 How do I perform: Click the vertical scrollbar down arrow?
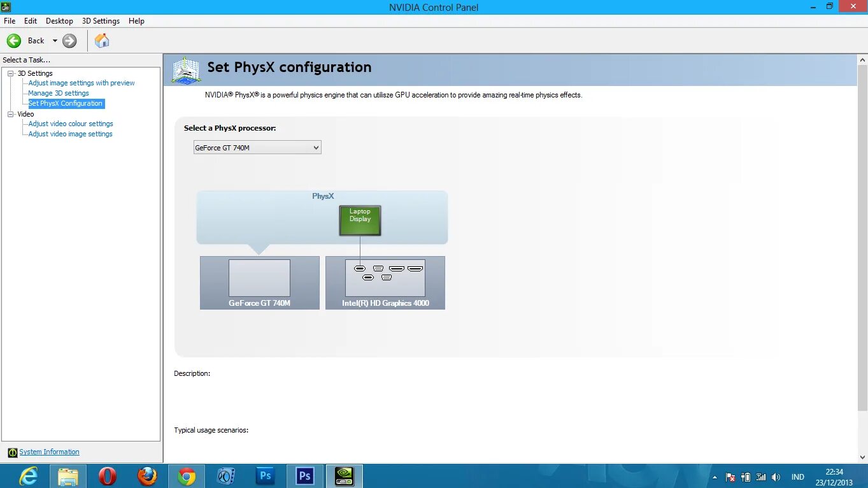pos(863,457)
